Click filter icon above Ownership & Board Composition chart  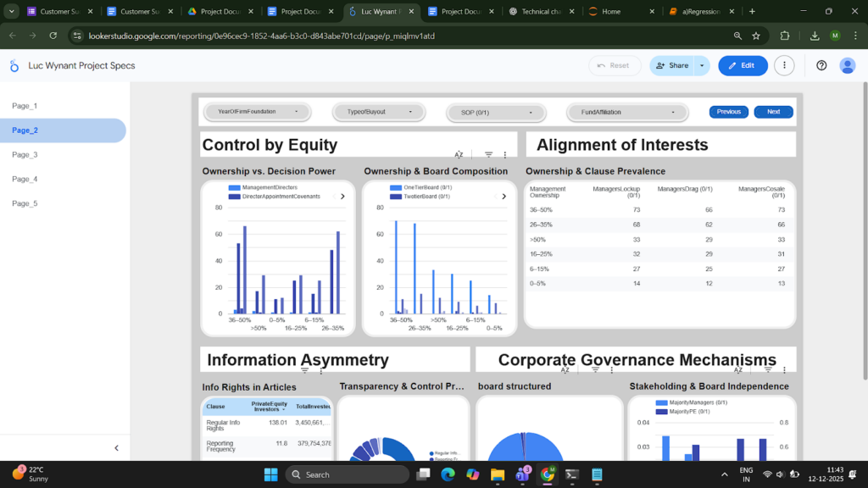coord(489,155)
